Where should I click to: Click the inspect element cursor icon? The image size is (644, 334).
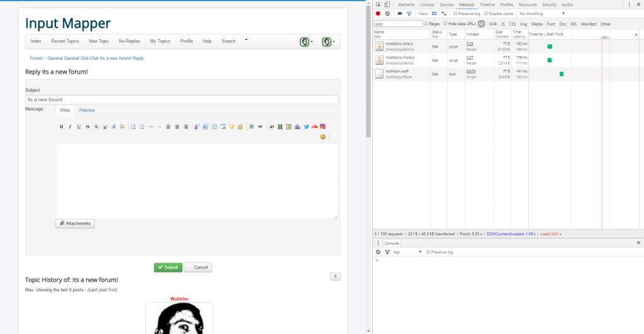tap(379, 4)
